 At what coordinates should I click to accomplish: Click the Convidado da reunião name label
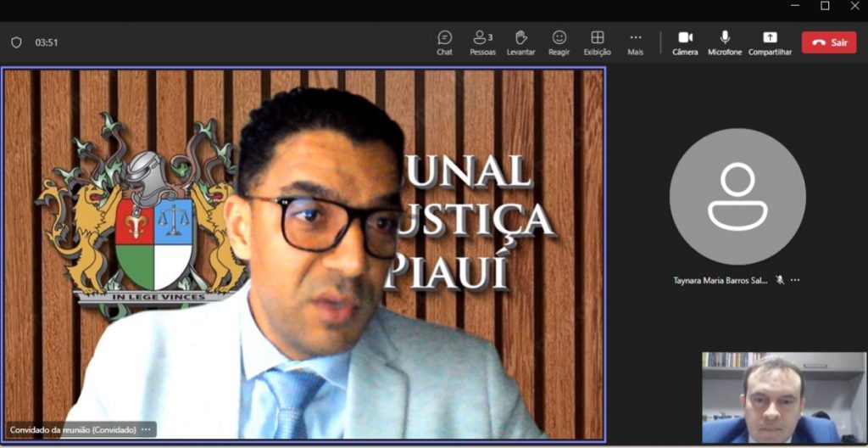(73, 429)
